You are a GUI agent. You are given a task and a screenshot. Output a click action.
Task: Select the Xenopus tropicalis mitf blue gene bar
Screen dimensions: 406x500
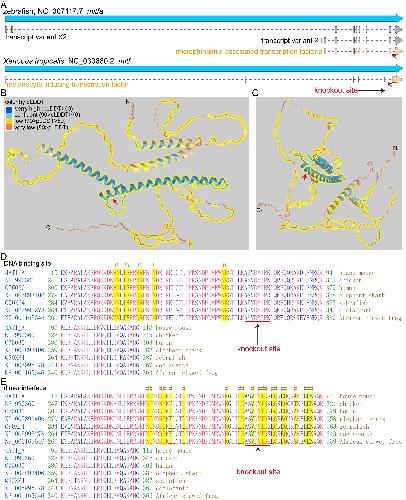(204, 69)
